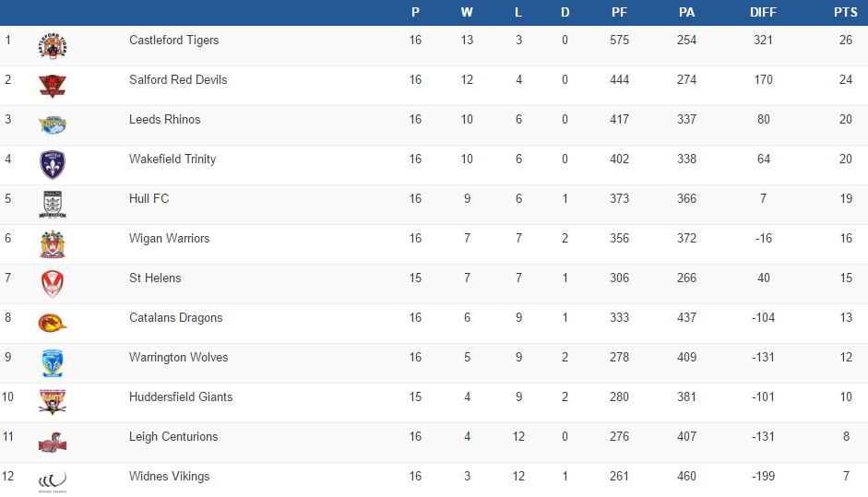Click the Leigh Centurions logo
868x497 pixels.
click(x=53, y=443)
